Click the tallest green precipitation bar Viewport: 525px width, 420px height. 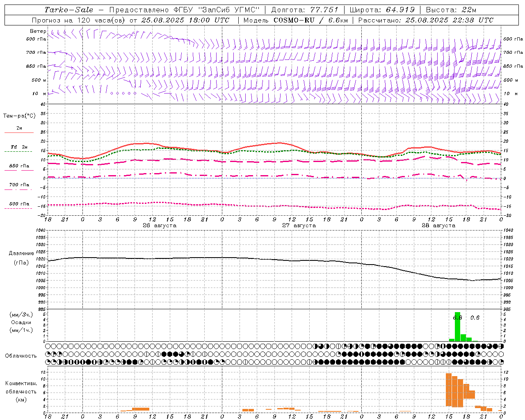[457, 326]
